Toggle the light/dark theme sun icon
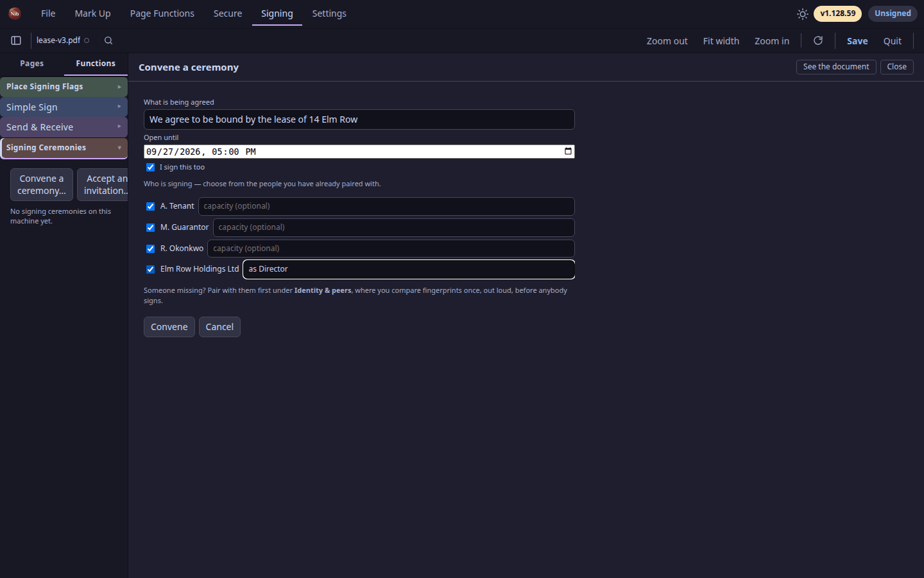The width and height of the screenshot is (924, 578). [x=802, y=13]
